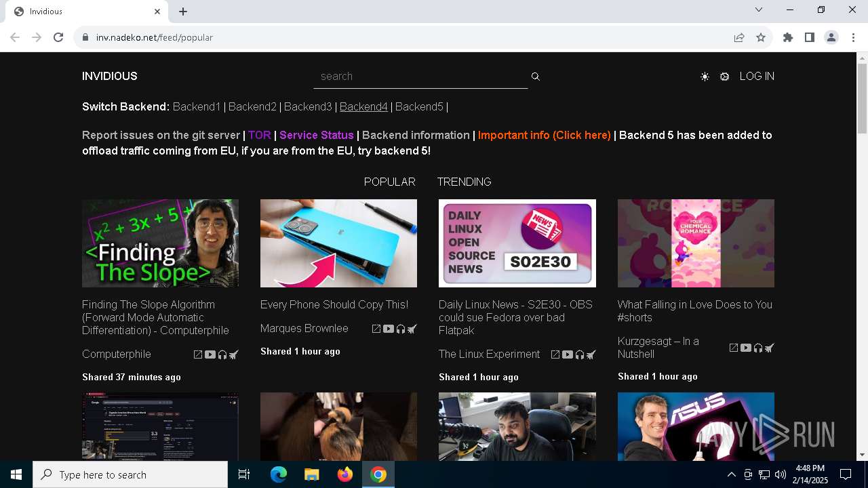Open The Linux Experiment video external link icon
This screenshot has height=488, width=868.
point(555,354)
